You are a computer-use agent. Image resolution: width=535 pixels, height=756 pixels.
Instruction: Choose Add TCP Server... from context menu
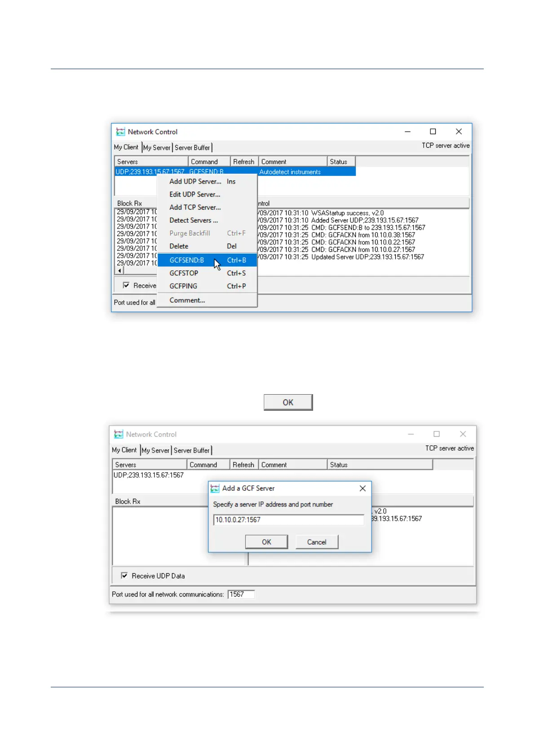[207, 207]
